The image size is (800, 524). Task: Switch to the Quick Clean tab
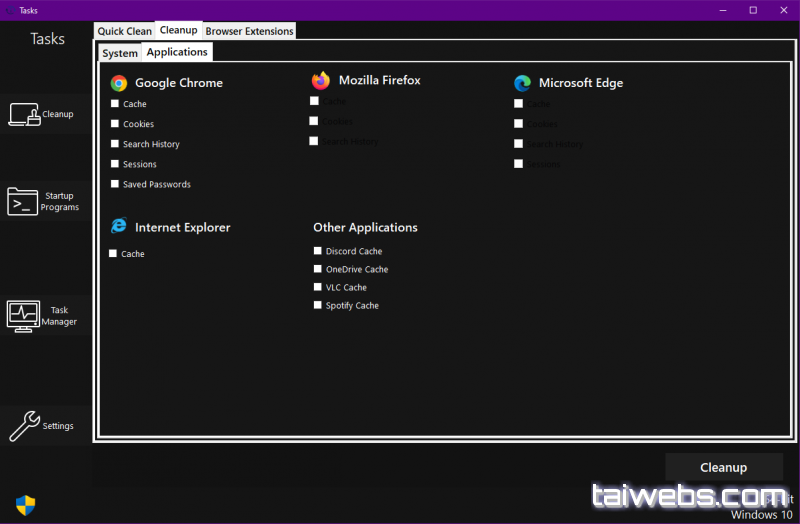click(x=125, y=31)
